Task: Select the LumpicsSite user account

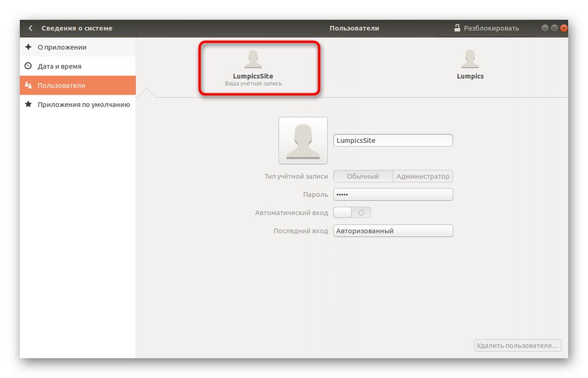Action: (x=253, y=68)
